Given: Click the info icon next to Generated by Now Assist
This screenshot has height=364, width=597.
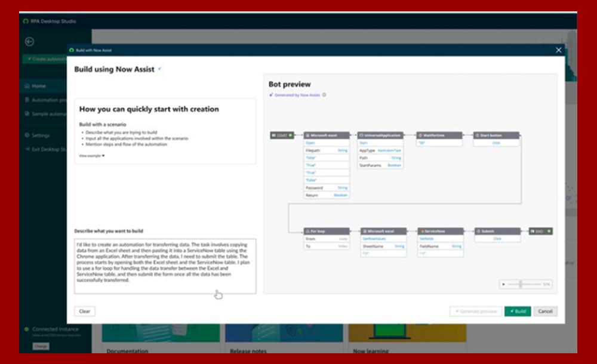Looking at the screenshot, I should point(323,94).
